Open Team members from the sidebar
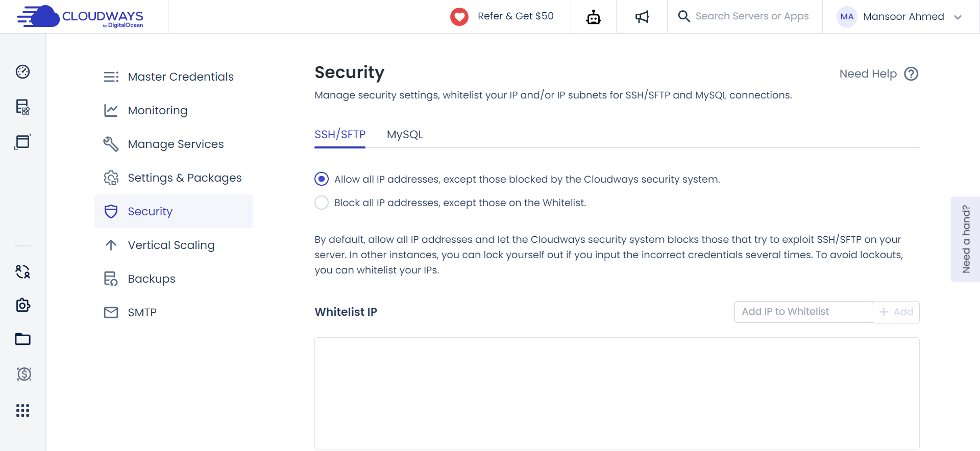 tap(22, 272)
